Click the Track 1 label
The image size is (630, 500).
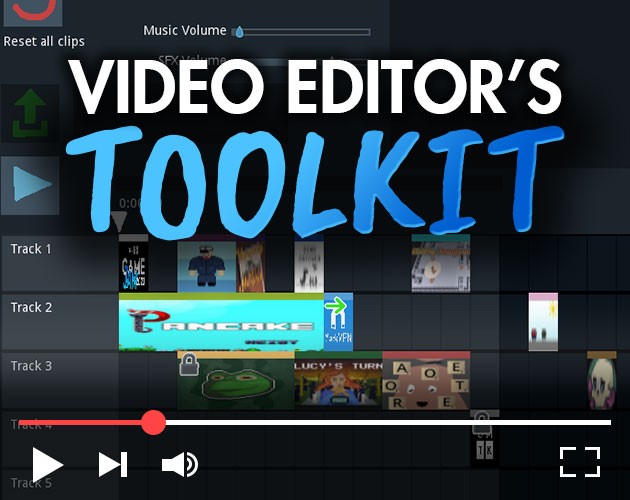[x=31, y=249]
